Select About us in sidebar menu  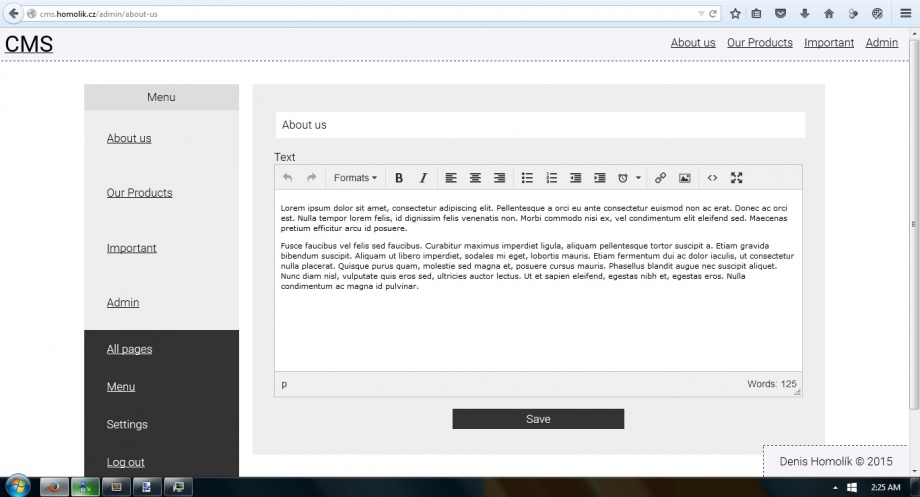pyautogui.click(x=129, y=138)
